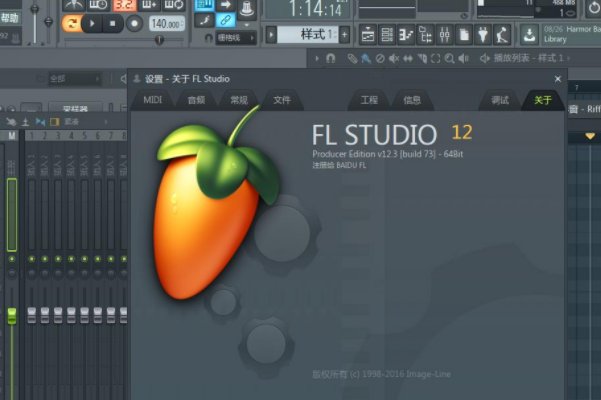Click the pattern name field
601x400 pixels.
(307, 35)
